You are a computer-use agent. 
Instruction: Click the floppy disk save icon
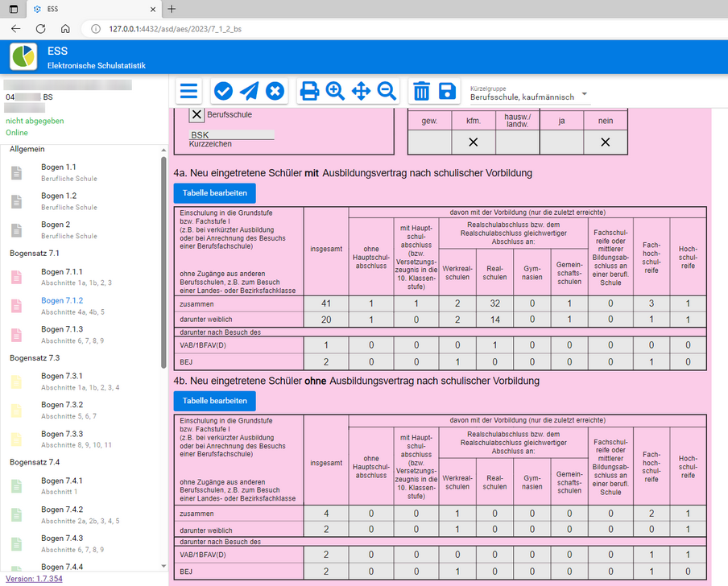click(x=447, y=91)
